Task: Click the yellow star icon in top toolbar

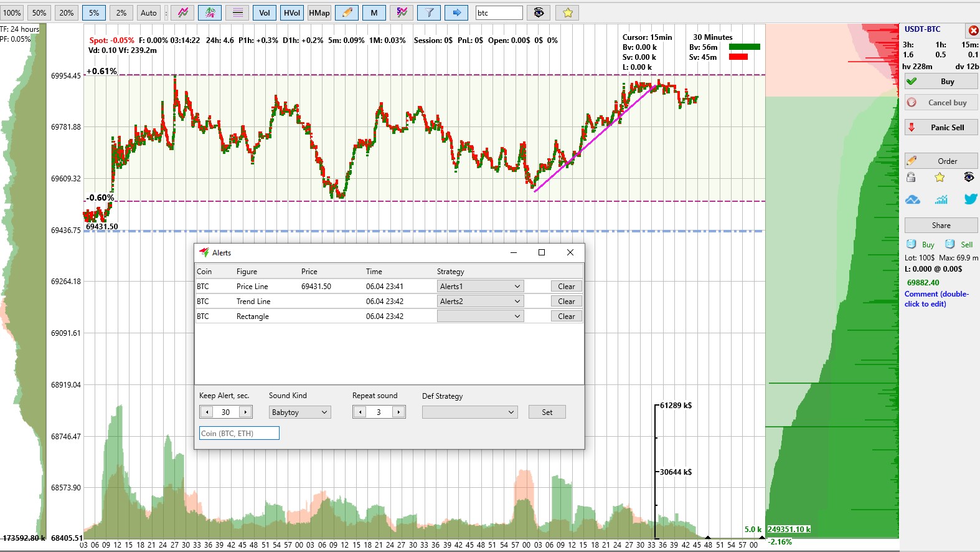Action: click(567, 12)
